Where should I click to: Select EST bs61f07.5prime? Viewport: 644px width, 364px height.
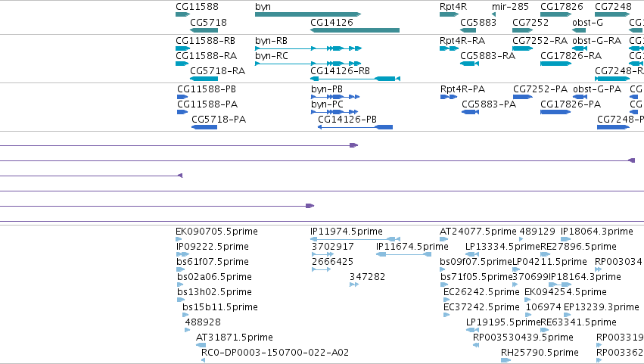tap(213, 262)
